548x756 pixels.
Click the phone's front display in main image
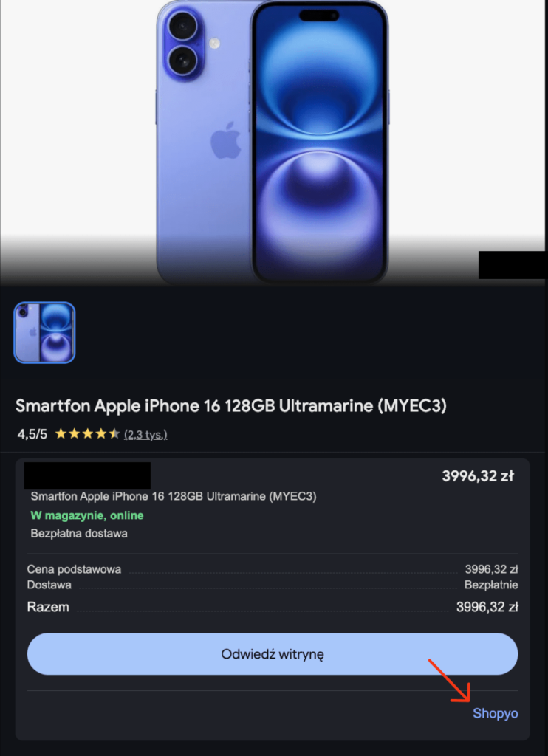point(320,143)
